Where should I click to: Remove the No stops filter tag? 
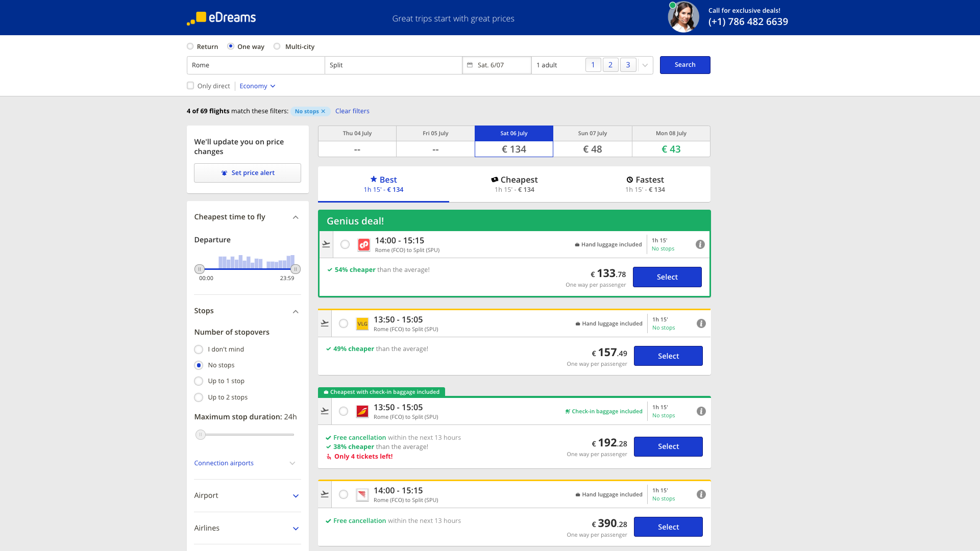click(323, 111)
